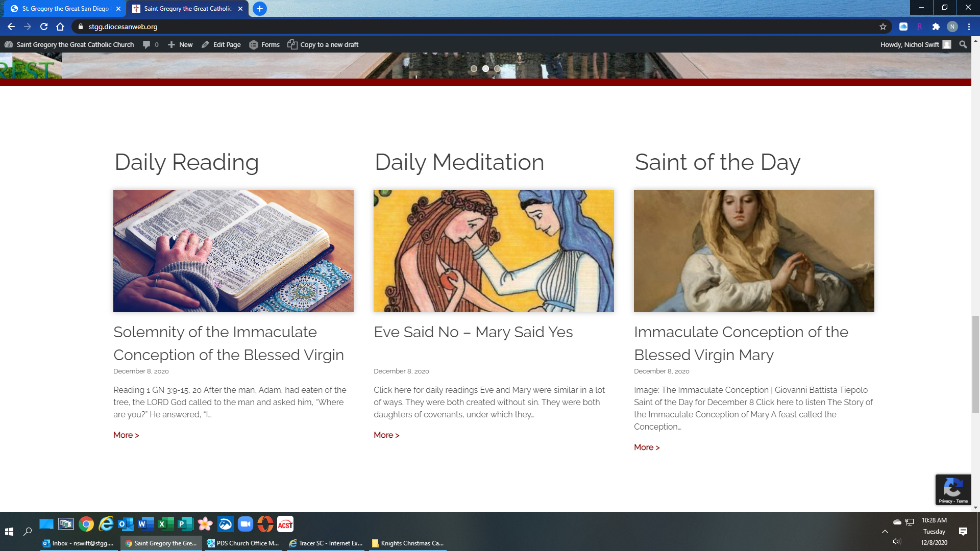
Task: Click More link under Daily Reading
Action: coord(126,435)
